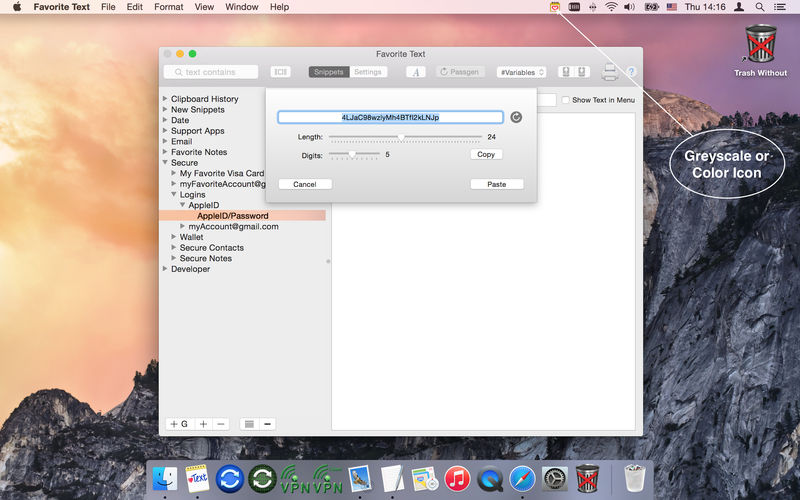This screenshot has height=500, width=800.
Task: Expand the Developer group
Action: [165, 269]
